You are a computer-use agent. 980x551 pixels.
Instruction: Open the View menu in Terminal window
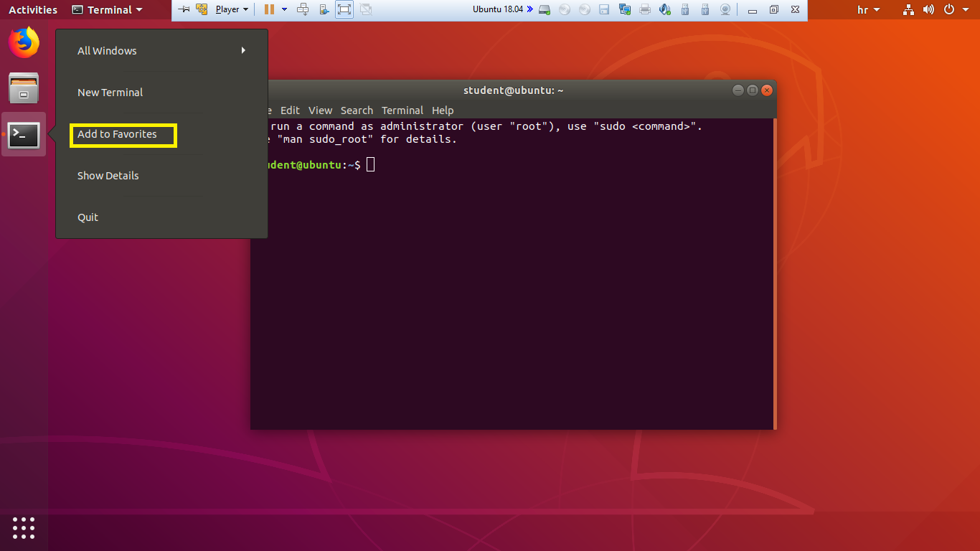pyautogui.click(x=320, y=110)
